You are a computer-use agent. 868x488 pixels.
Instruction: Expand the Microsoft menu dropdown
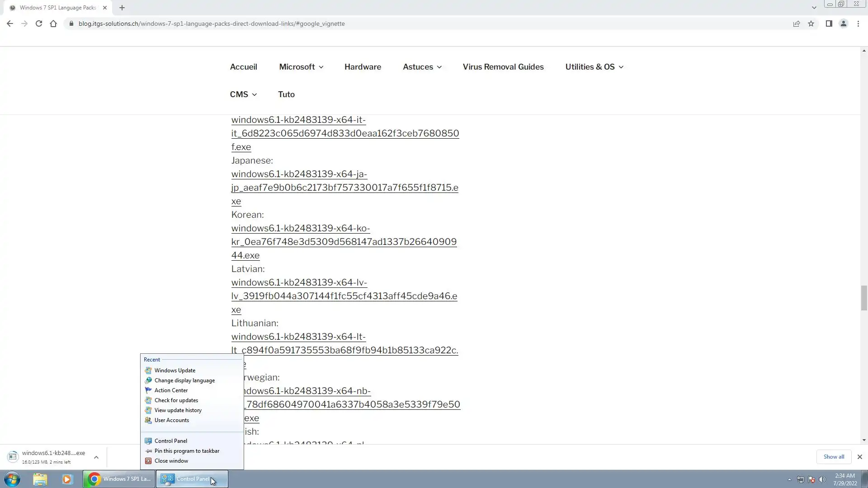click(x=301, y=67)
